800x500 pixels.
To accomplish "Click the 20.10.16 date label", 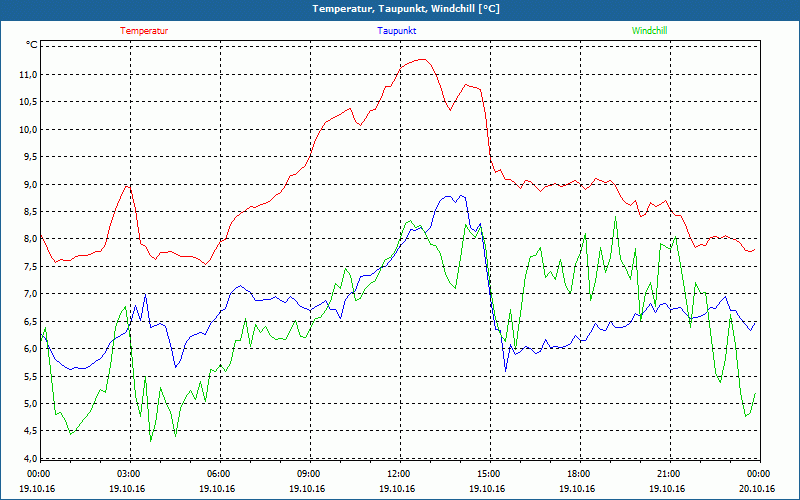I will 758,488.
